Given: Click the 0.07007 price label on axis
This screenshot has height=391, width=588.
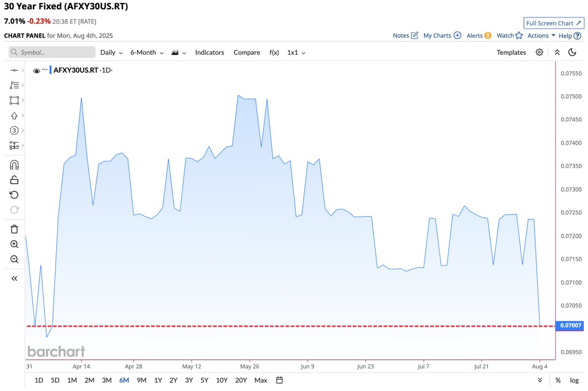Looking at the screenshot, I should click(x=570, y=325).
